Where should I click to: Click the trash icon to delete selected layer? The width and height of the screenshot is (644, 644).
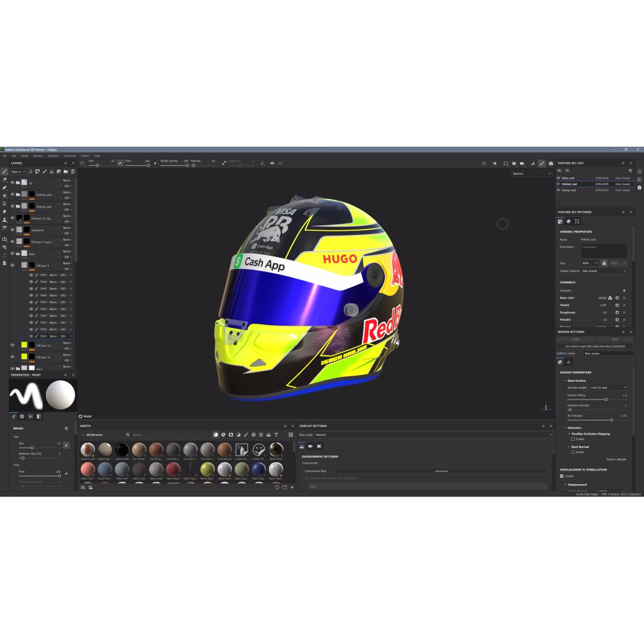click(x=73, y=172)
